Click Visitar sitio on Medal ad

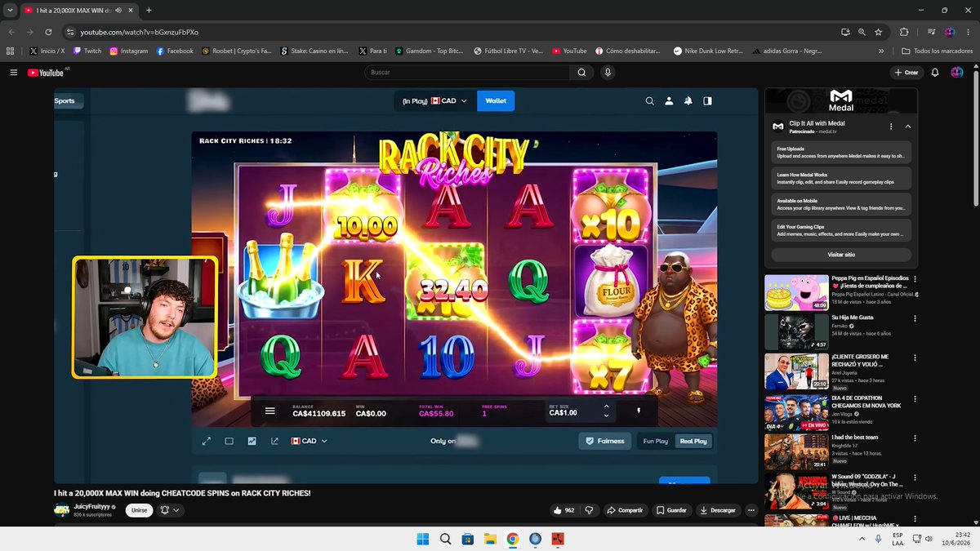(841, 255)
